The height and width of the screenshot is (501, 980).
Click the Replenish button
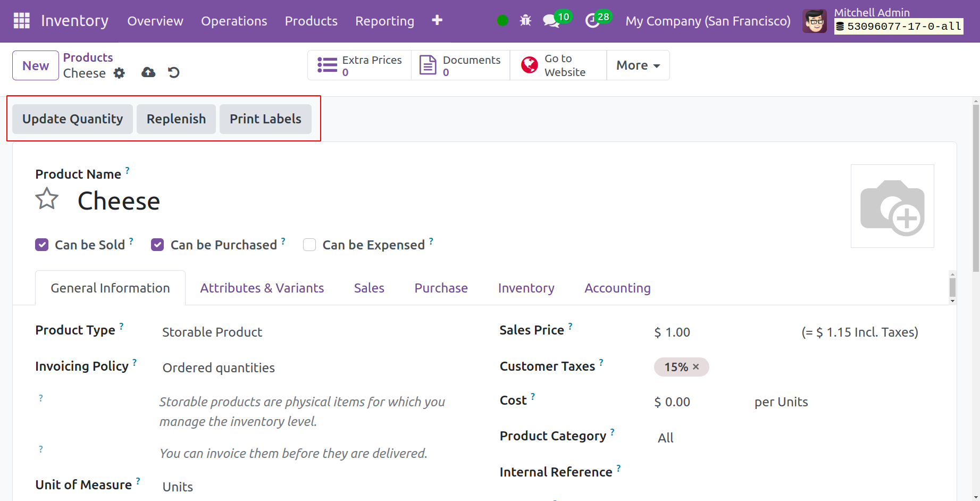click(x=176, y=119)
